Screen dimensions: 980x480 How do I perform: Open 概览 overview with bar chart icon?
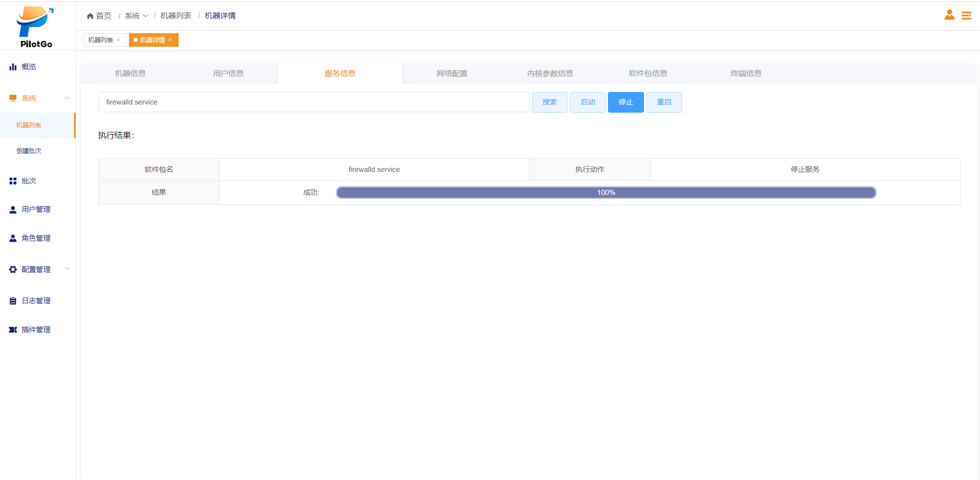[x=13, y=67]
